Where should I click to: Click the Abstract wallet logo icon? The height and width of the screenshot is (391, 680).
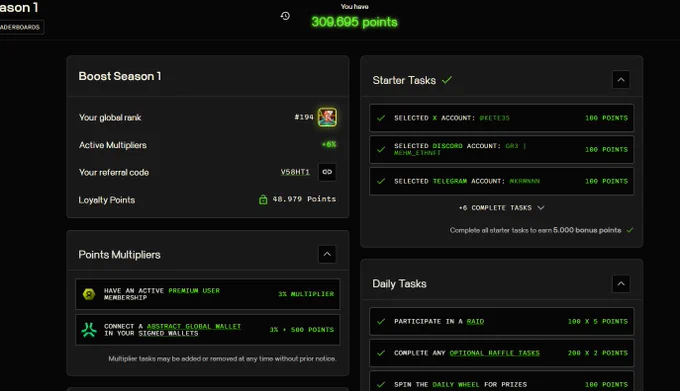(89, 330)
